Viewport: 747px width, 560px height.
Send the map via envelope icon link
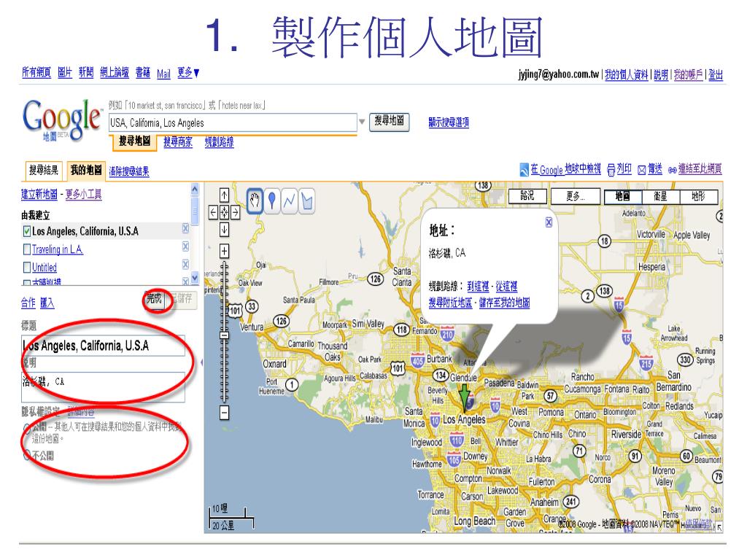coord(650,169)
